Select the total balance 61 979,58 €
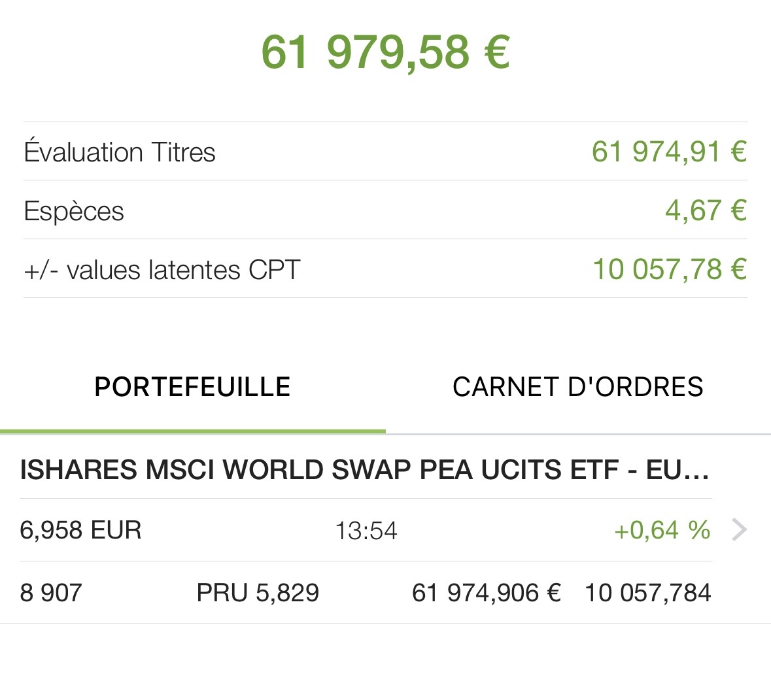The width and height of the screenshot is (771, 700). click(386, 52)
